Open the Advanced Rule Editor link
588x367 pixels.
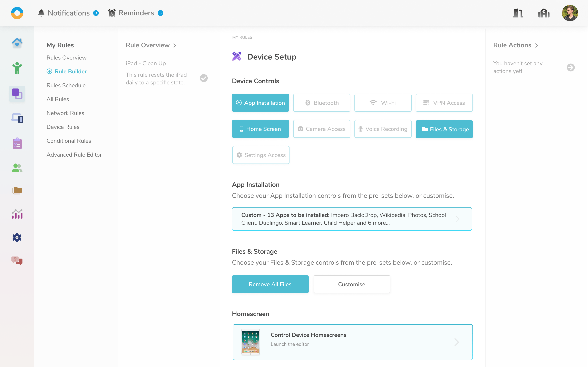[x=74, y=154]
